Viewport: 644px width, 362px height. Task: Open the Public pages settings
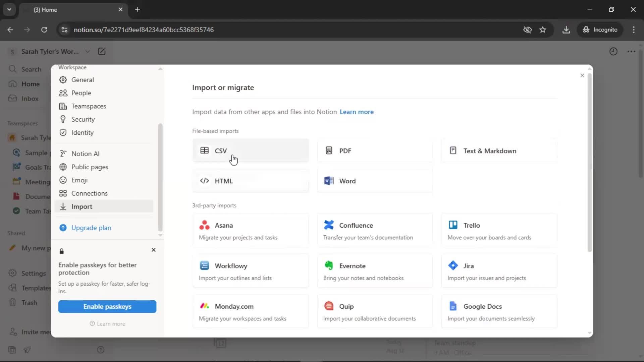[x=104, y=167]
